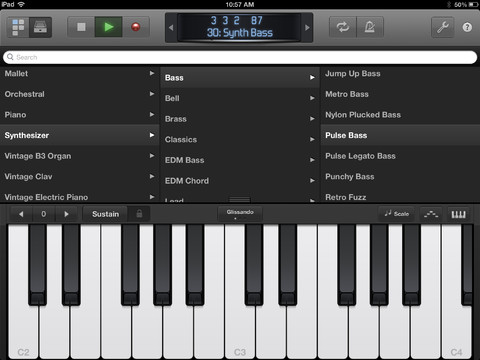Expand the EDM Bass subcategory
The image size is (480, 360).
[x=240, y=160]
